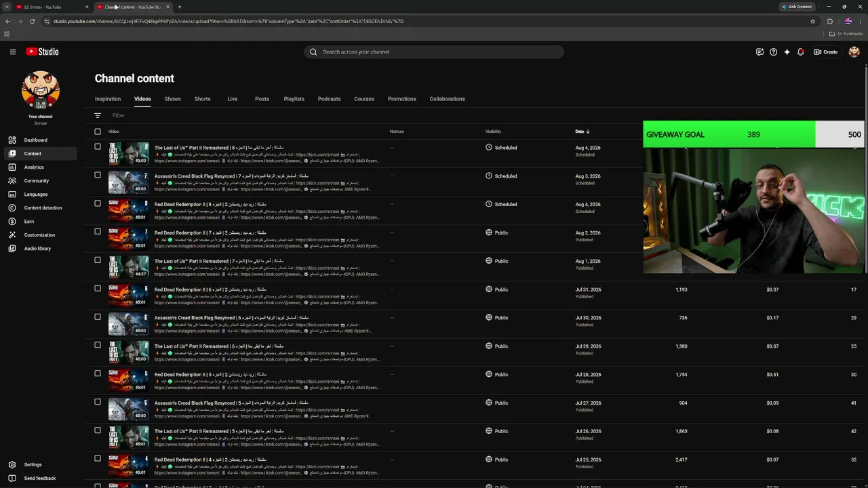
Task: Click the filter lines icon
Action: click(x=98, y=116)
